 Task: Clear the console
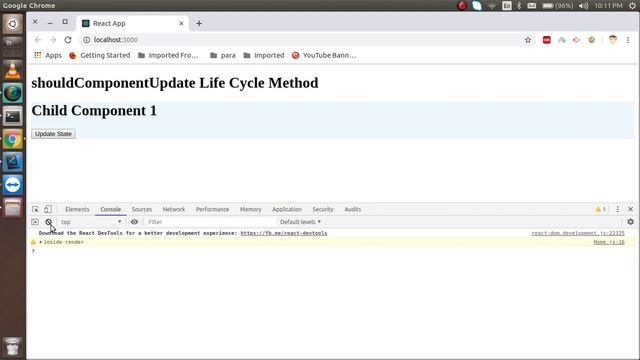point(49,222)
